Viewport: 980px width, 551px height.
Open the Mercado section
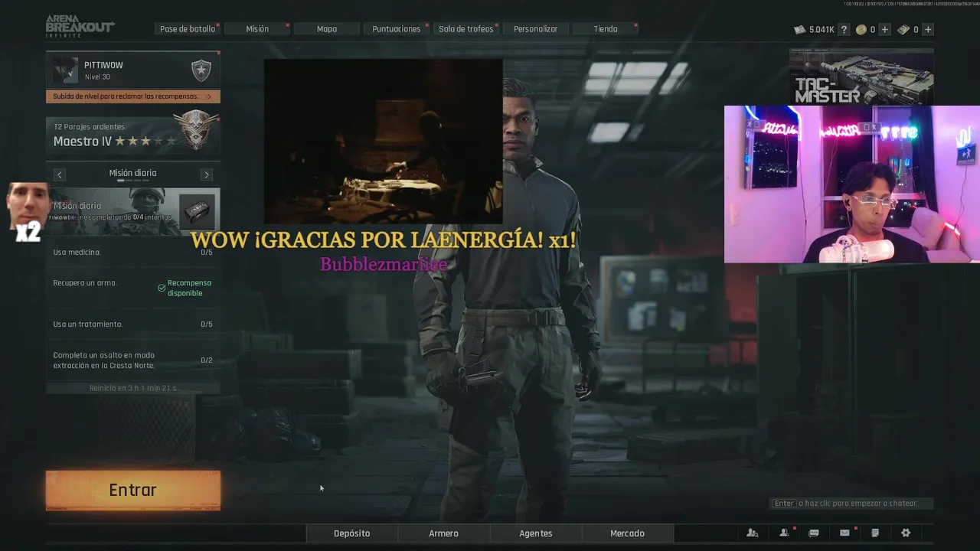tap(628, 533)
